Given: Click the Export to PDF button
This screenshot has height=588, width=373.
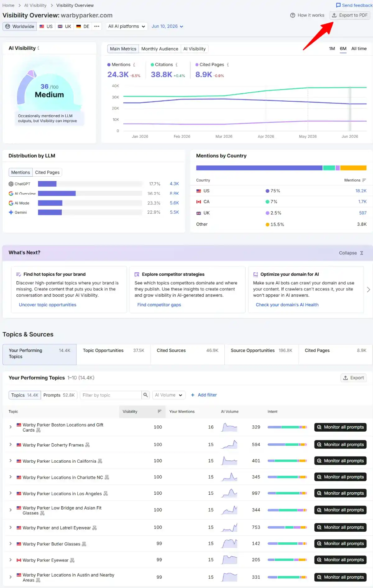Looking at the screenshot, I should click(x=350, y=15).
